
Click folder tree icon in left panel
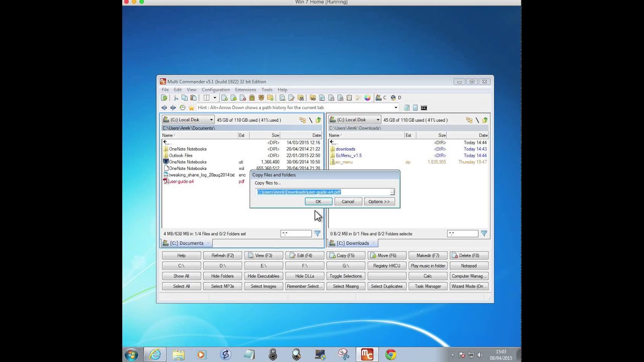pos(302,120)
